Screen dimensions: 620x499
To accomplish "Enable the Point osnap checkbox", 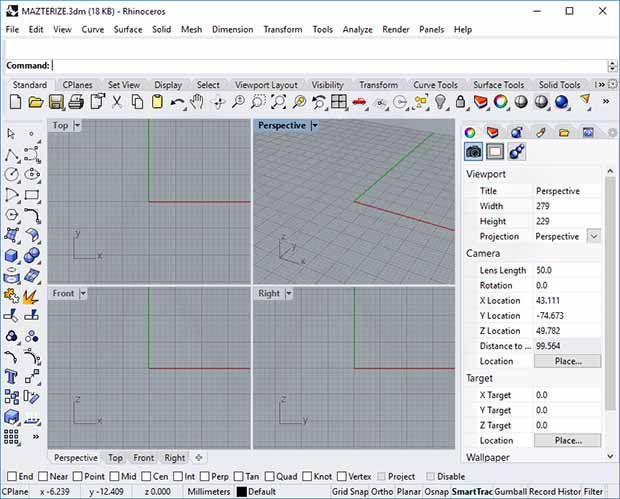I will click(x=78, y=476).
